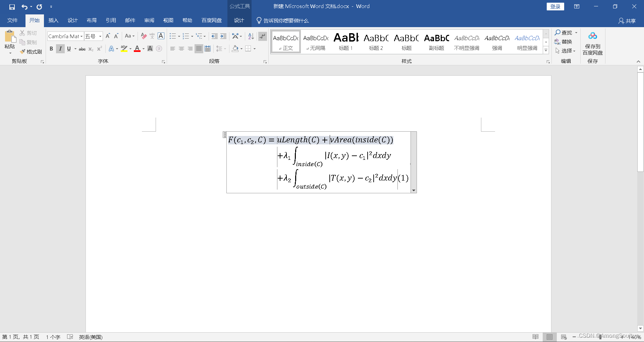Clear all formatting with the eraser icon

coord(144,36)
